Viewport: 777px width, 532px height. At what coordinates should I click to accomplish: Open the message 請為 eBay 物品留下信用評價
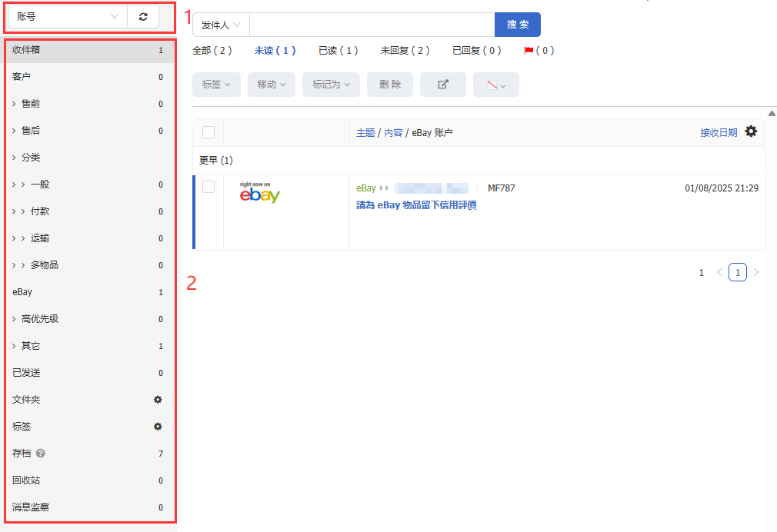(416, 205)
